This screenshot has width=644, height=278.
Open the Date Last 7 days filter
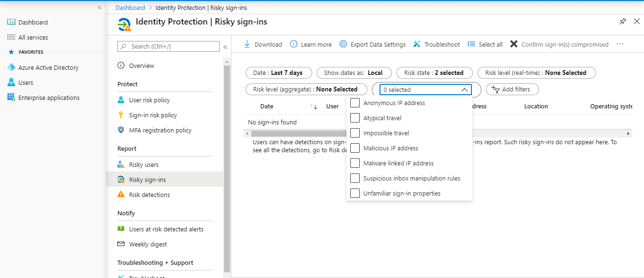coord(279,73)
